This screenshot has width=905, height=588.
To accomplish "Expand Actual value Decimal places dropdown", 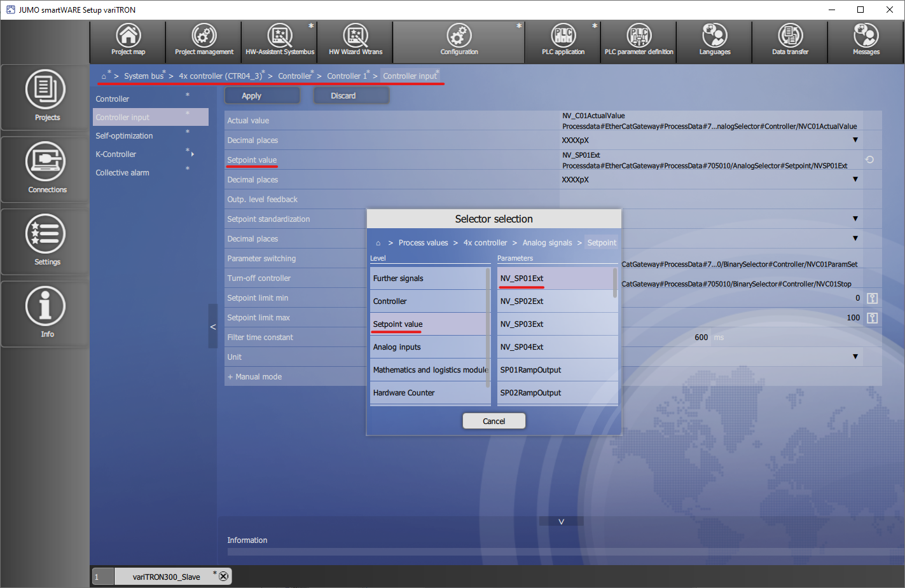I will click(x=855, y=140).
